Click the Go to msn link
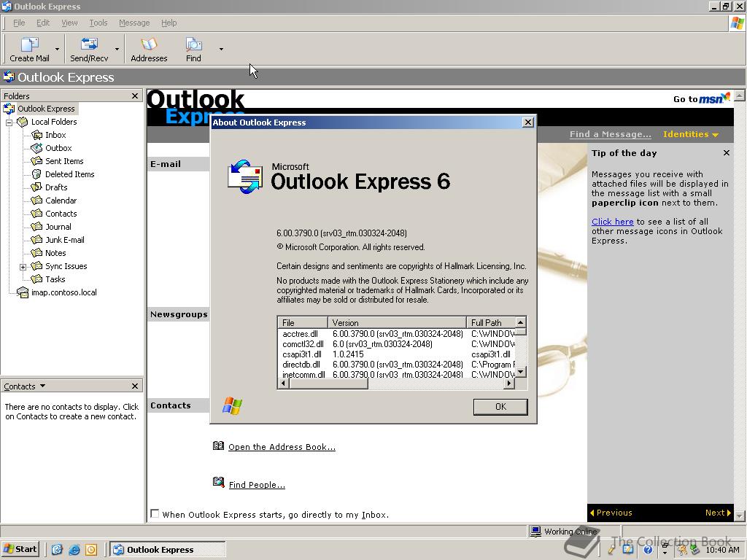The width and height of the screenshot is (747, 560). 701,98
